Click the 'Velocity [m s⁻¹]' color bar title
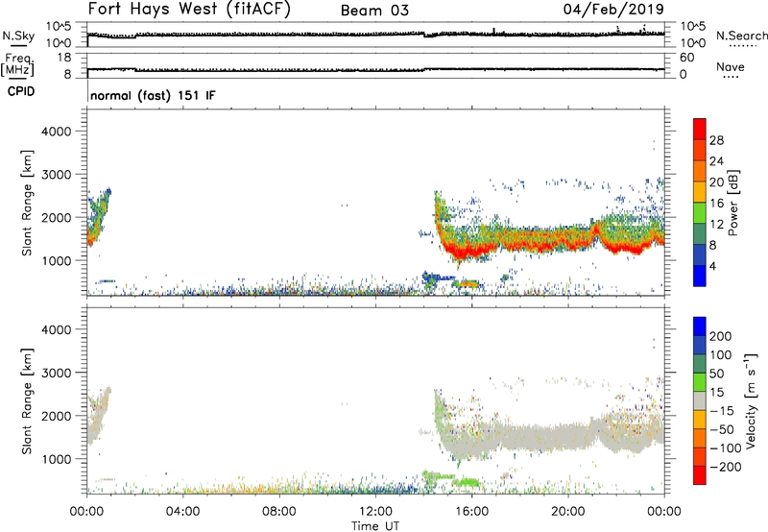768x532 pixels. 751,400
